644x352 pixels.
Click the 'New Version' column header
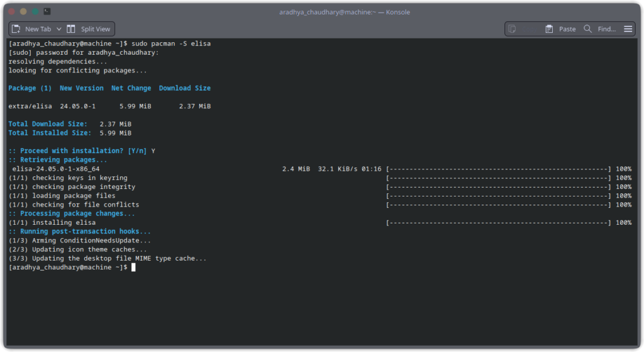coord(81,88)
